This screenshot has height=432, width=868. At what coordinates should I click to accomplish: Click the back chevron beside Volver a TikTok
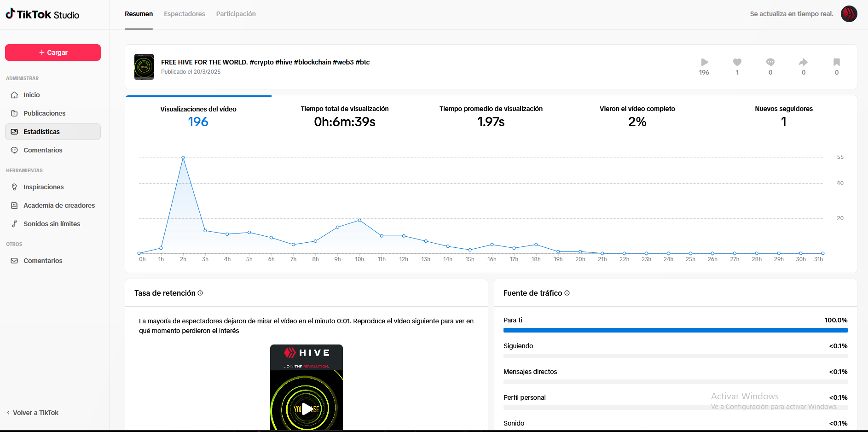point(8,413)
